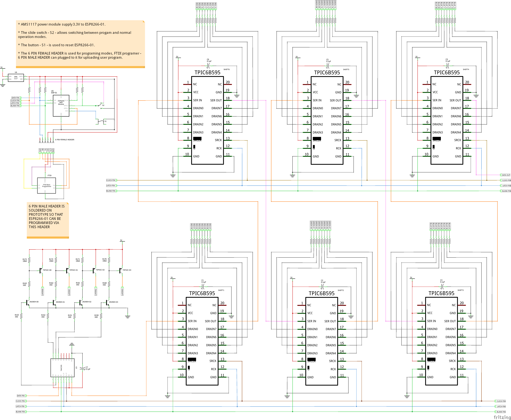Select the TPIC6B595 chip labeled SHIFT2

(x=322, y=341)
